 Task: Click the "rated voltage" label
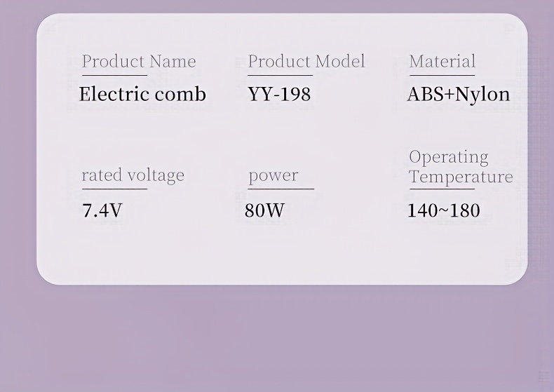tap(133, 175)
